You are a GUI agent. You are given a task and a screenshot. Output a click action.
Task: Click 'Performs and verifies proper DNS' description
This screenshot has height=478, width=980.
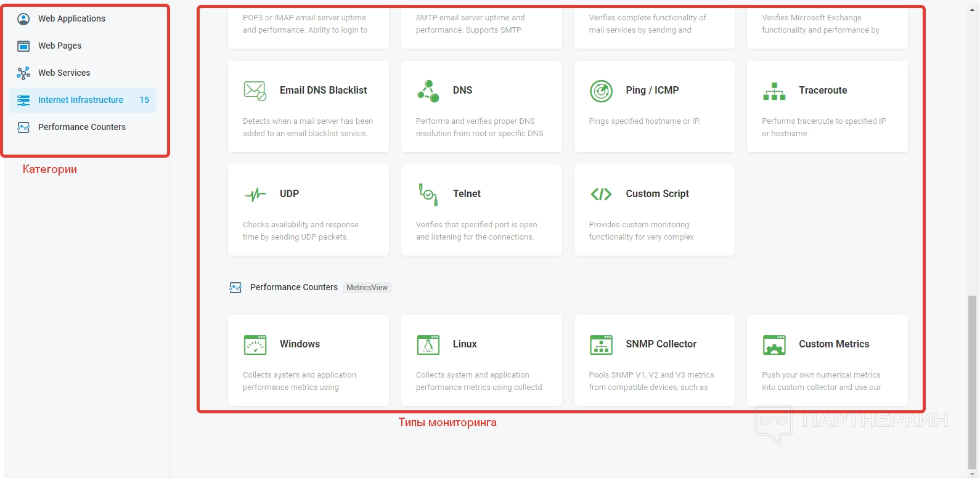tap(480, 127)
